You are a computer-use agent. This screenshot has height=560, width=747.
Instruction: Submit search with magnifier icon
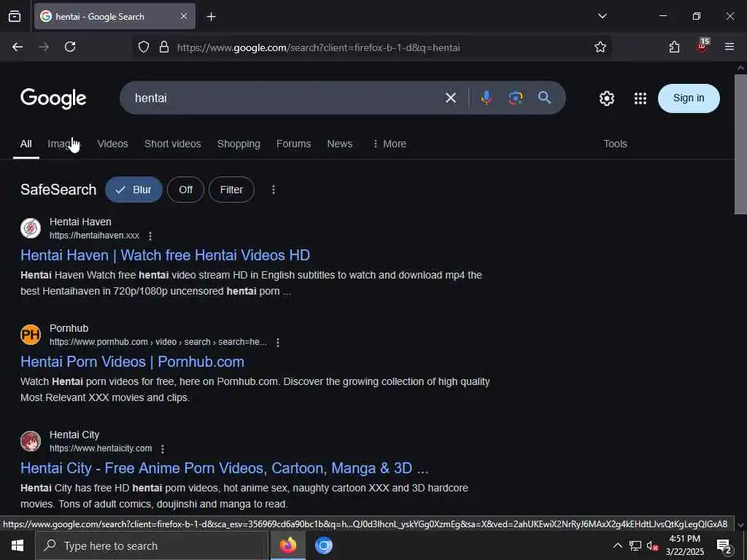544,98
